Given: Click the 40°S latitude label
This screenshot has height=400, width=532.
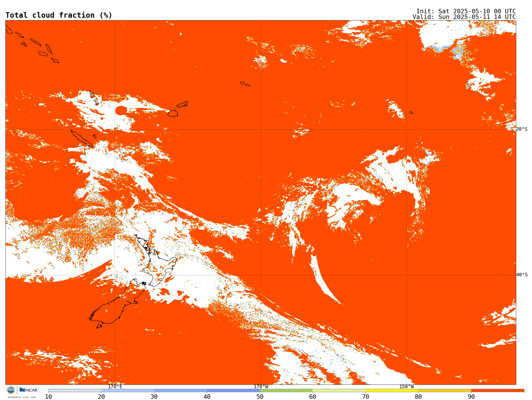Looking at the screenshot, I should tap(522, 275).
